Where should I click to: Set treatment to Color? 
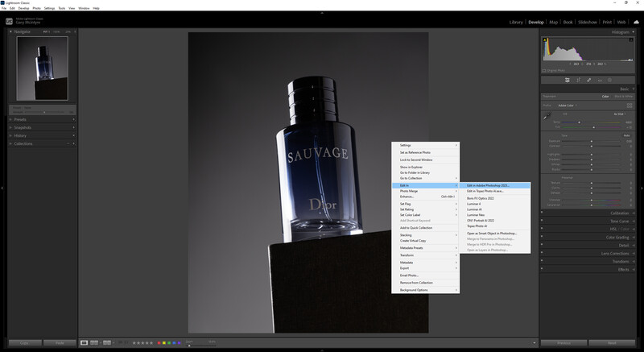coord(605,97)
